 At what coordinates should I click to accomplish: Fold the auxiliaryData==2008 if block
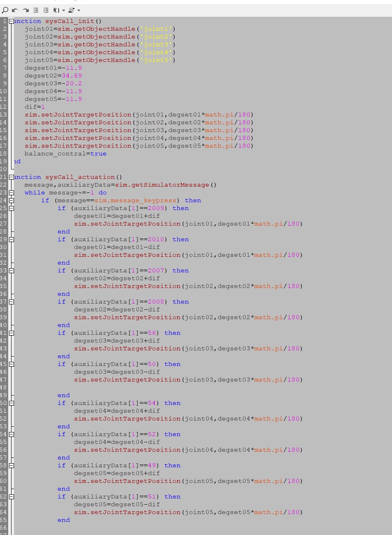point(11,302)
